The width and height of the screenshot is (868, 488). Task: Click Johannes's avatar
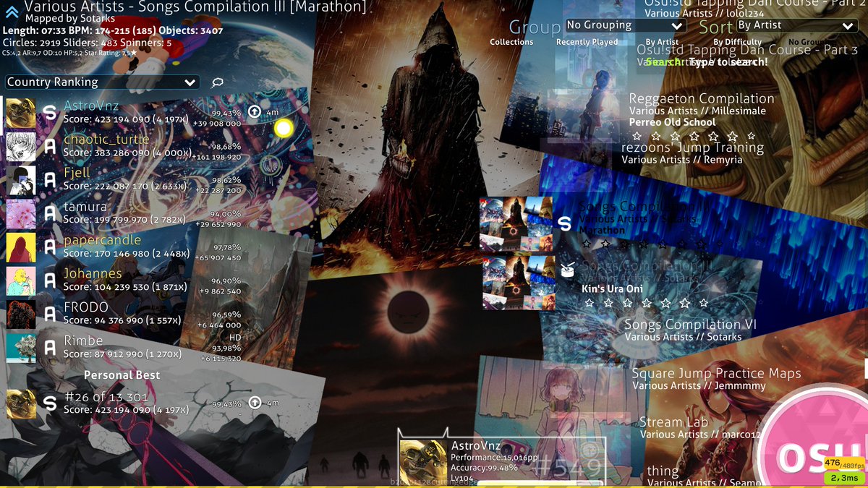tap(21, 281)
